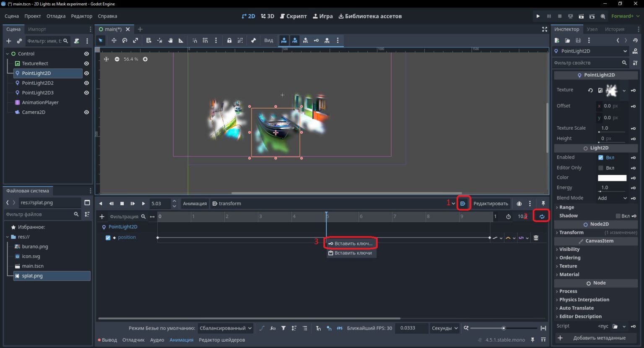
Task: Select the Move tool in viewport toolbar
Action: point(114,41)
